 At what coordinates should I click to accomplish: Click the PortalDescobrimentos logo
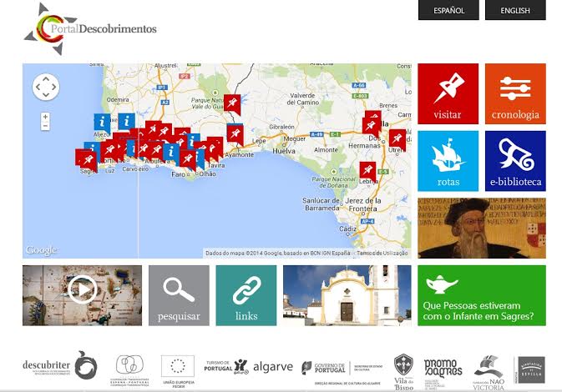[90, 28]
